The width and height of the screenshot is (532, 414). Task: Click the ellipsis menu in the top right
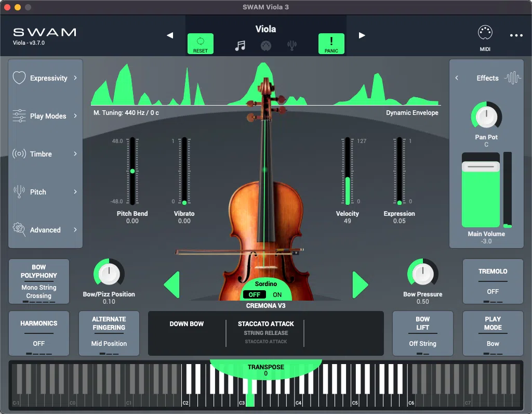coord(517,34)
